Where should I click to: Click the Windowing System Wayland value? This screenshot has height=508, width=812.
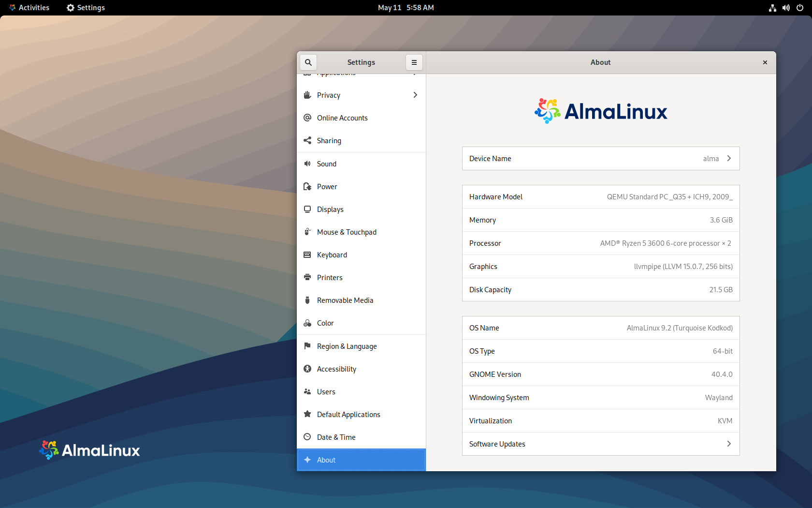719,398
